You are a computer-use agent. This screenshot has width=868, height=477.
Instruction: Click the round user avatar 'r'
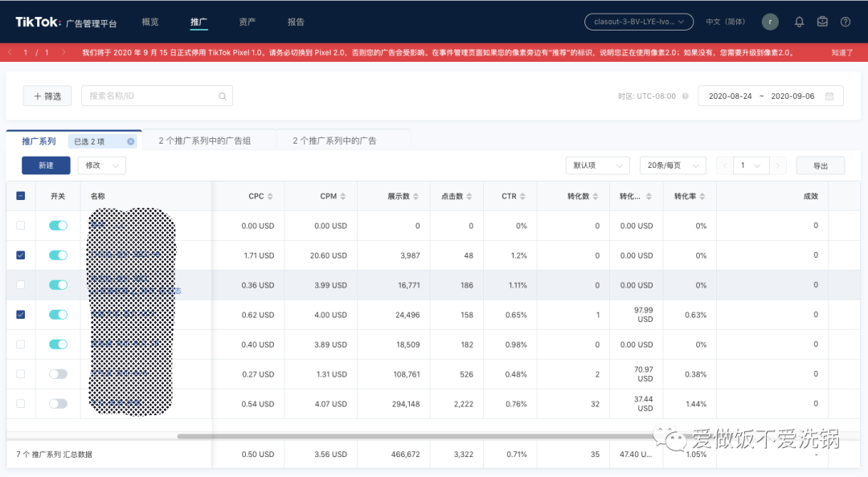point(770,22)
